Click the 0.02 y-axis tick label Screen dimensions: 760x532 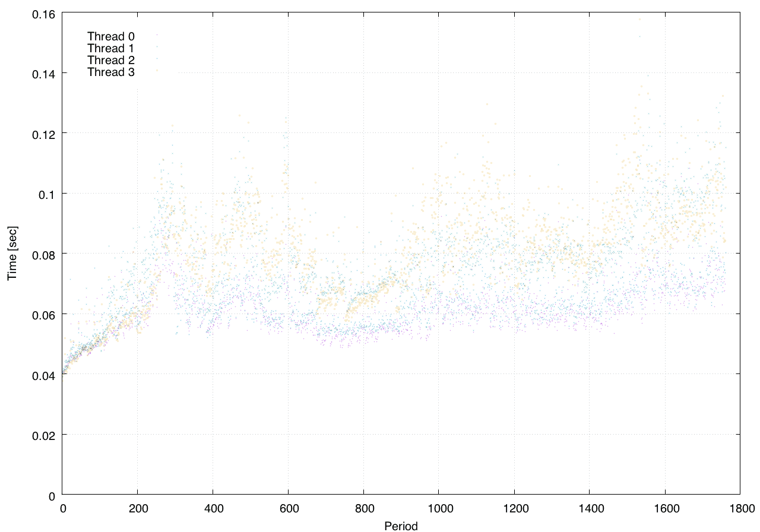click(x=43, y=435)
